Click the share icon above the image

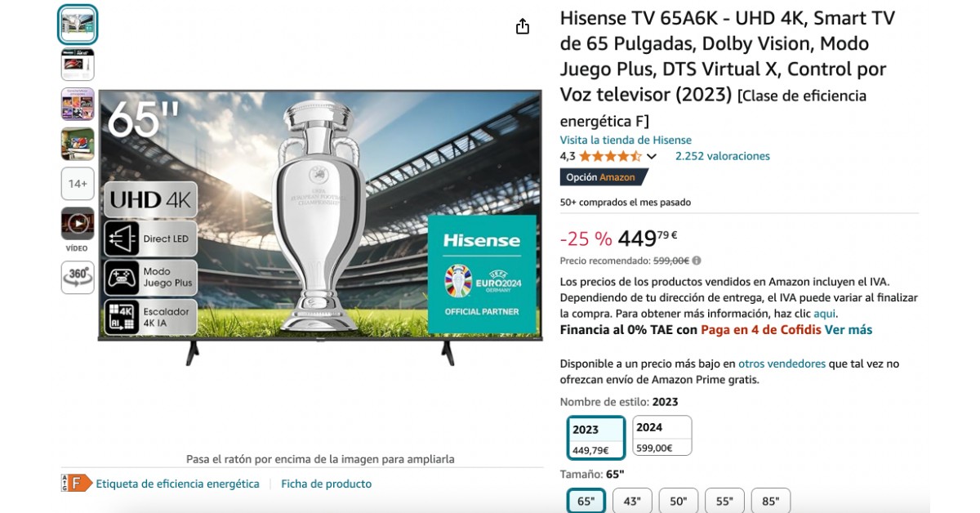(523, 27)
